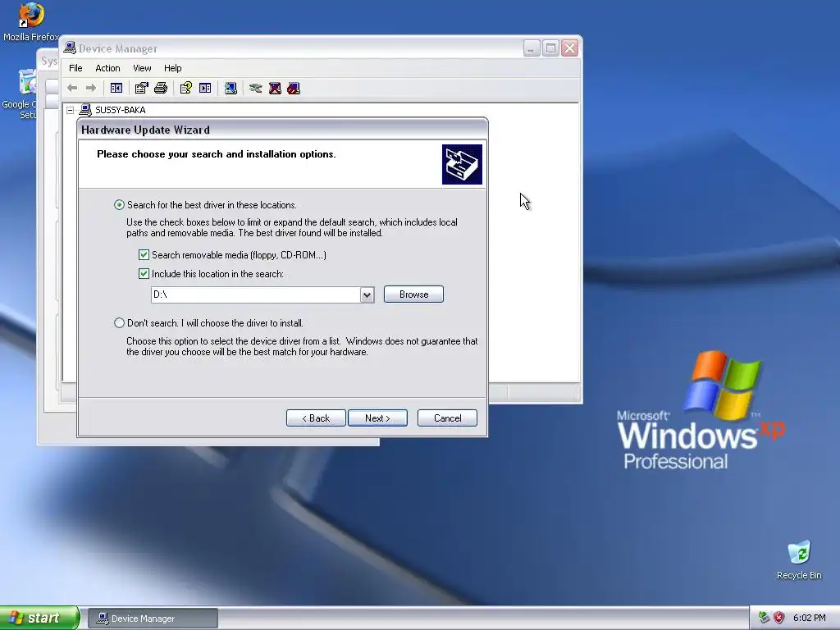Click the Browse button
Screen dimensions: 840x630
[x=413, y=294]
